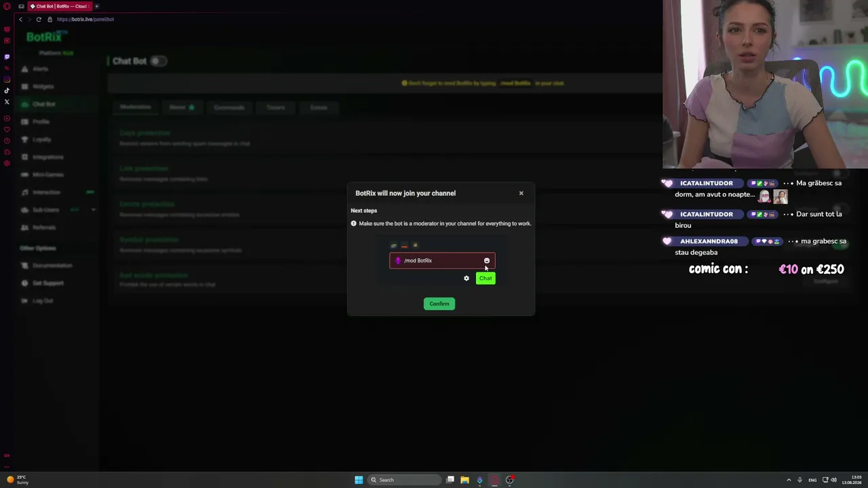
Task: Open Task View on the taskbar
Action: pyautogui.click(x=450, y=480)
